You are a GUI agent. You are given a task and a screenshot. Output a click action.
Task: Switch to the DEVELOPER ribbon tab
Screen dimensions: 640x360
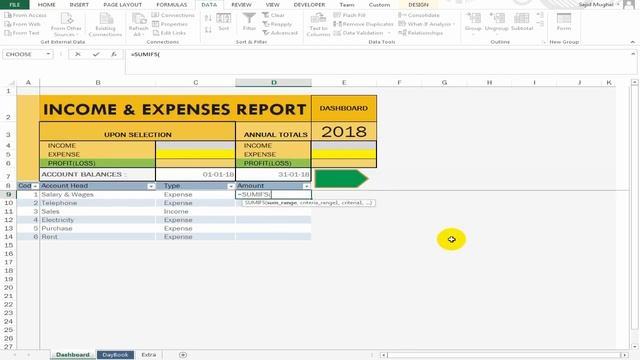pos(309,4)
